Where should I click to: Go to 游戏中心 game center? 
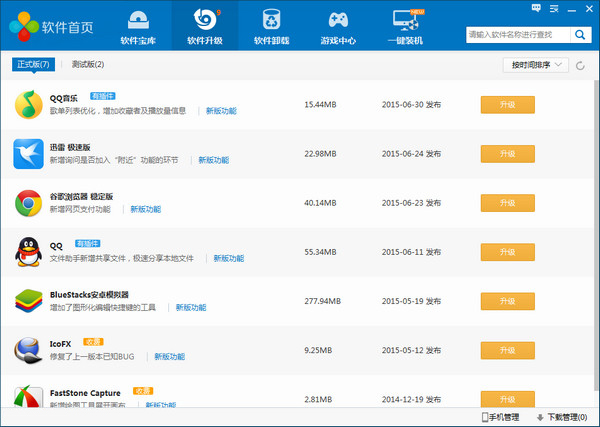tap(339, 27)
